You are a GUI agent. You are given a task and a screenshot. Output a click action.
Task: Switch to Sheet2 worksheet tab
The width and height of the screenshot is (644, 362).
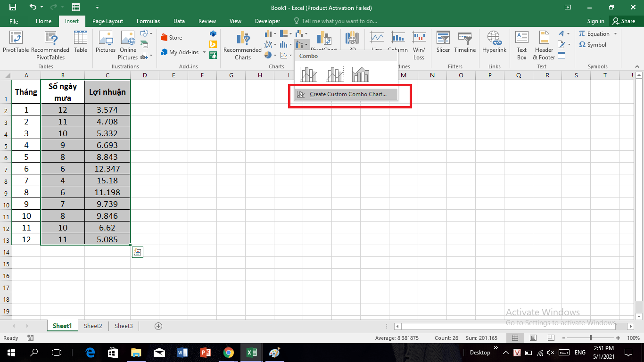(93, 326)
